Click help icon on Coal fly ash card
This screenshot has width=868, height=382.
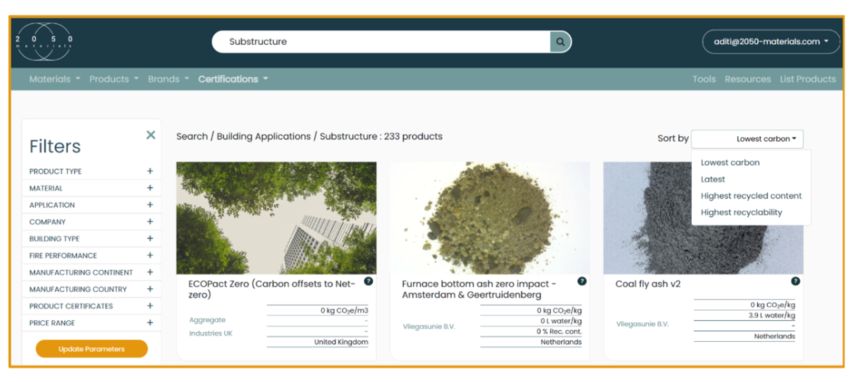click(x=795, y=281)
